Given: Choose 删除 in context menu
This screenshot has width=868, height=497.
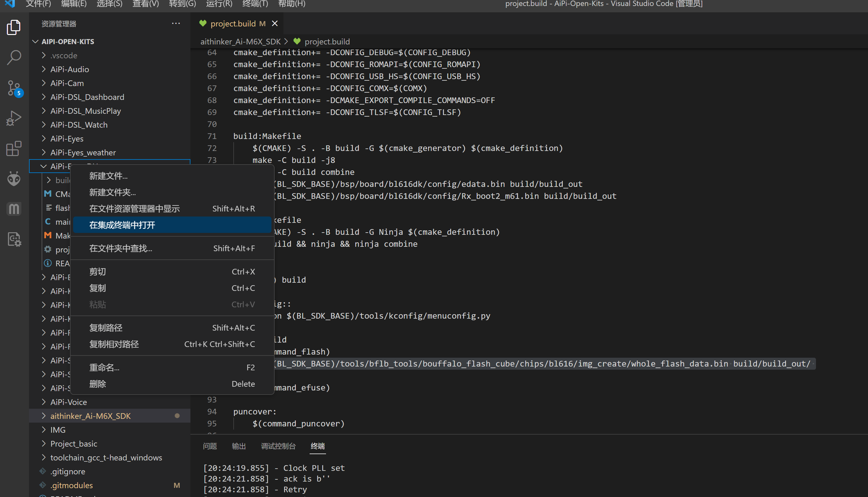Looking at the screenshot, I should (x=172, y=384).
